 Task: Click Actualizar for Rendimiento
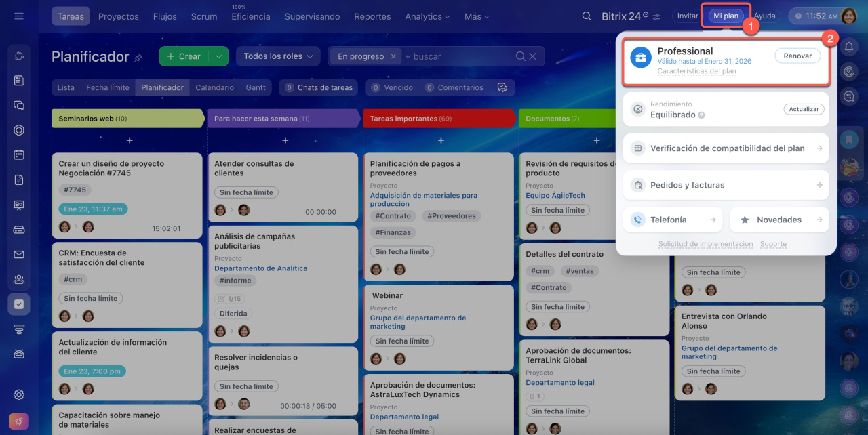click(804, 109)
